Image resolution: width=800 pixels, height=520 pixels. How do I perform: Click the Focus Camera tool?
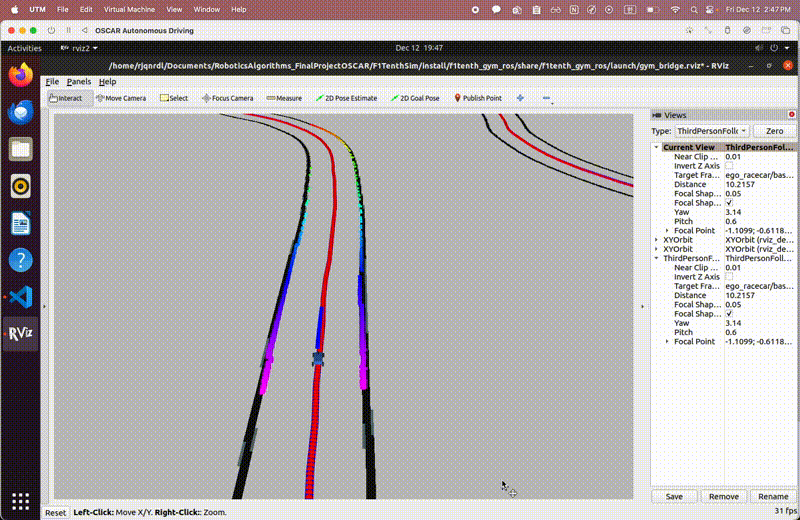(227, 98)
